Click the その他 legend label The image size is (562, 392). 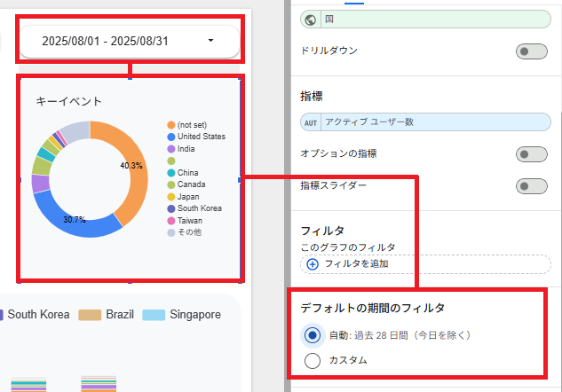click(x=190, y=232)
